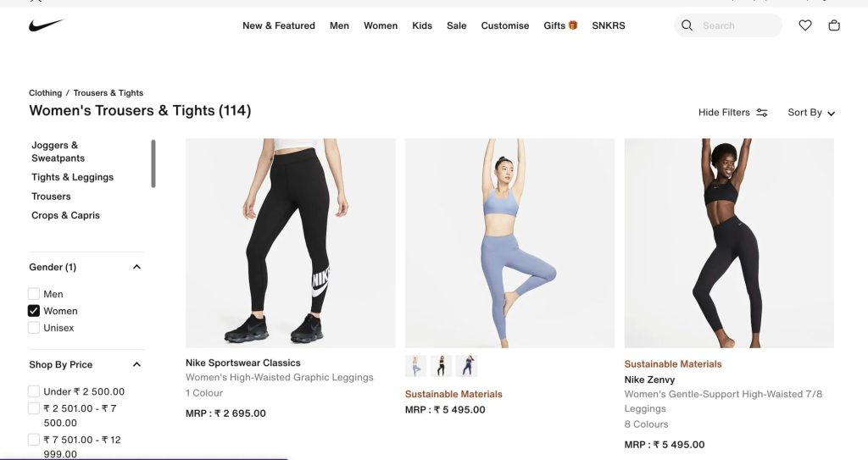Enable the Unisex gender filter

click(34, 328)
